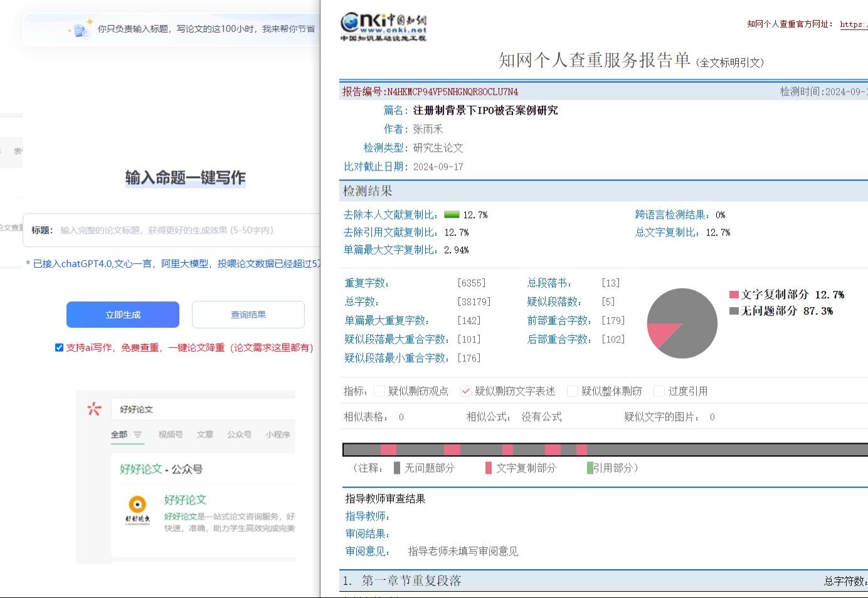Click the red 文字复制部分 legend swatch by pie chart

(x=734, y=295)
